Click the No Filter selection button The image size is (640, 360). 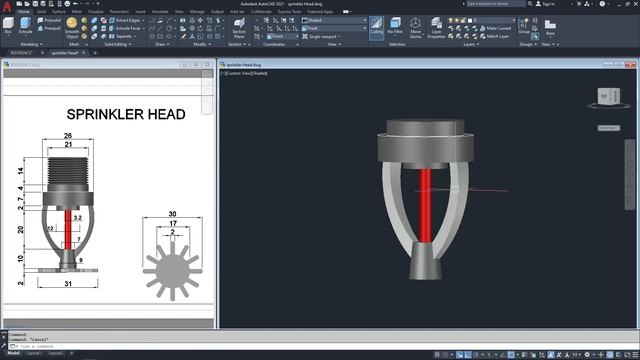click(395, 27)
